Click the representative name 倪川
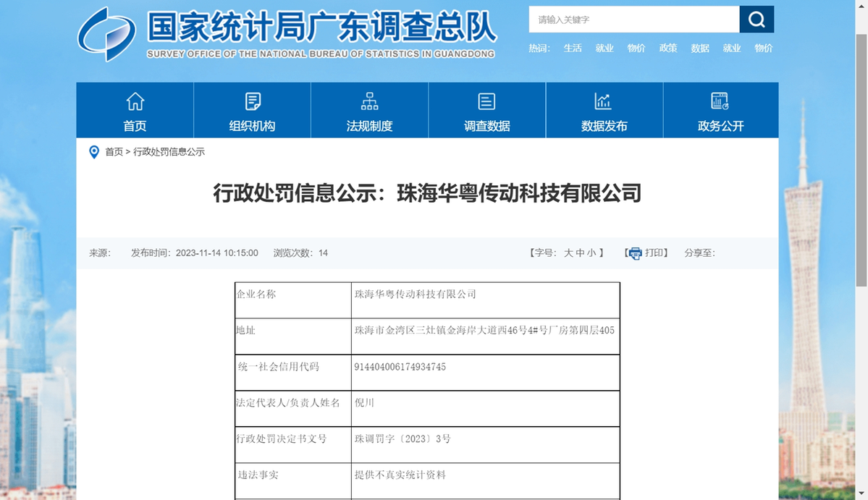 coord(364,402)
